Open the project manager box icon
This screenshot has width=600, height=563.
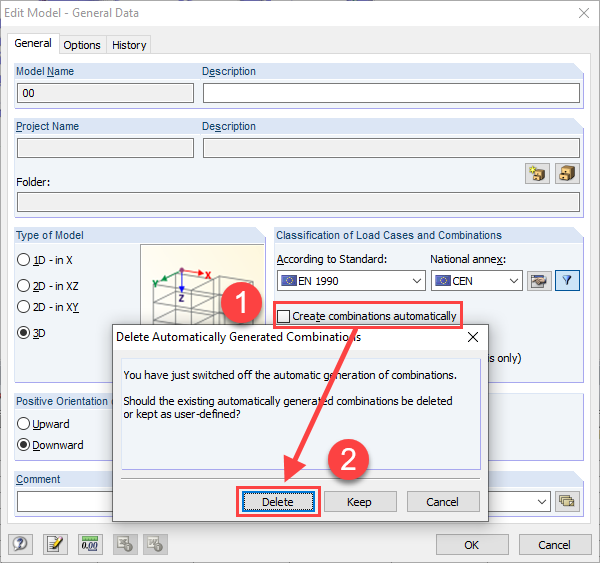(x=567, y=174)
